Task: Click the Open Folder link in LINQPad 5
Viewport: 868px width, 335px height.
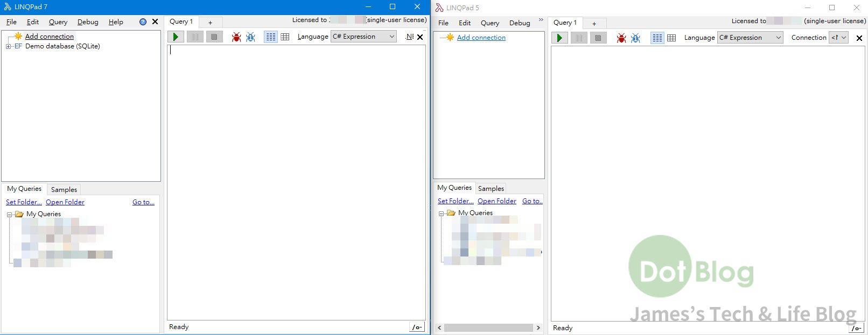Action: coord(496,201)
